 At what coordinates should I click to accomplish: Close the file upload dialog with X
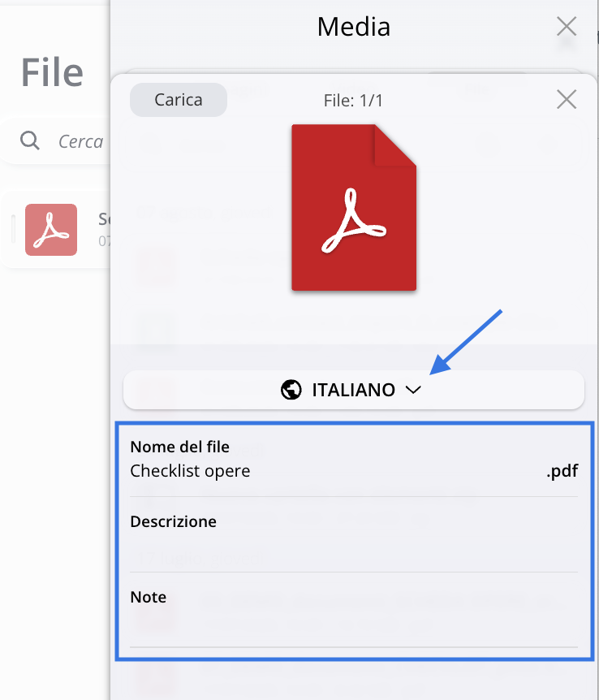(x=567, y=100)
